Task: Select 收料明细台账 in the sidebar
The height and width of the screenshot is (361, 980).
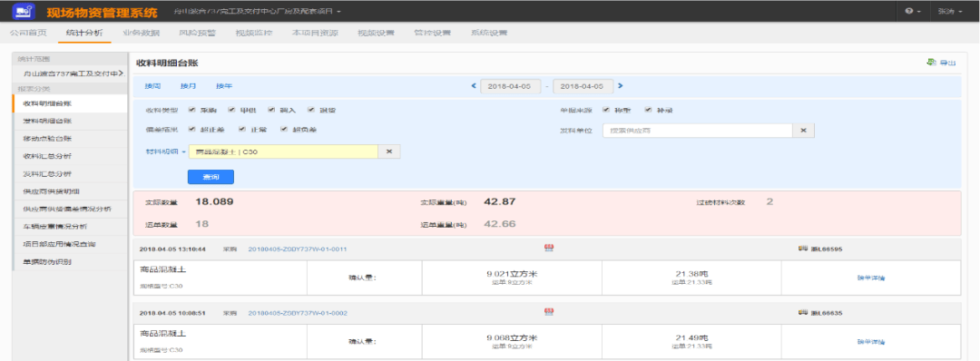Action: tap(70, 103)
